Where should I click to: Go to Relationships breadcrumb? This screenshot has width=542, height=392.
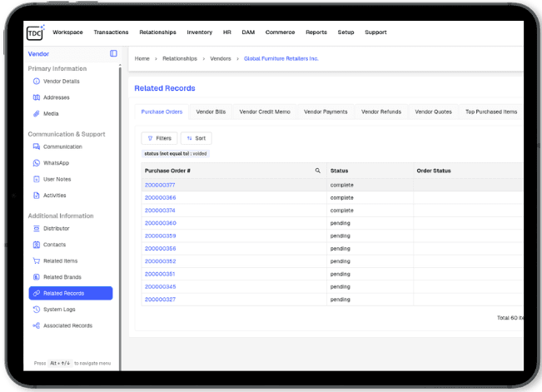pos(180,58)
